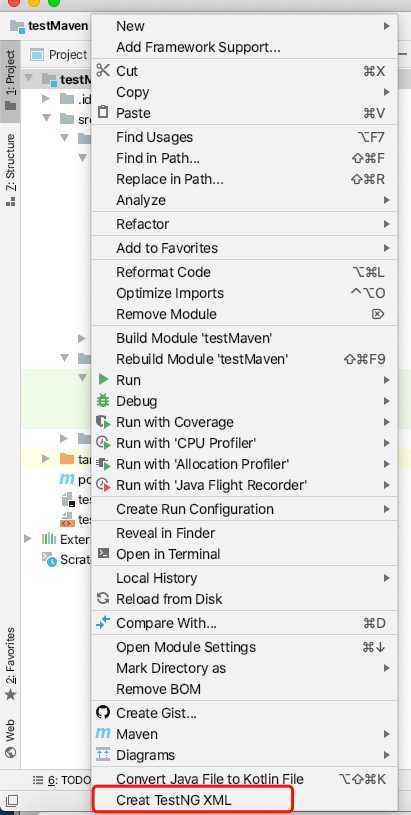This screenshot has height=815, width=411.
Task: Click the Paste clipboard icon
Action: point(103,112)
